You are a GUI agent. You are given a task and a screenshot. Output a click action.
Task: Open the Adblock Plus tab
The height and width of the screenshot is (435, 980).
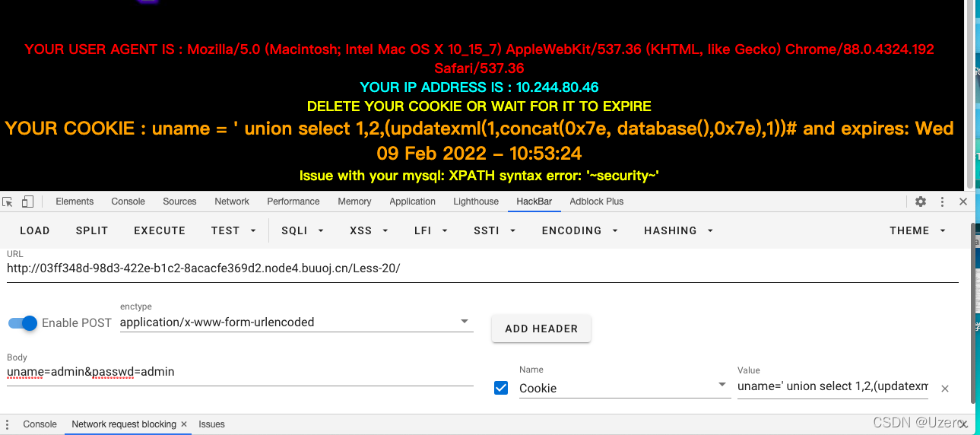[596, 202]
